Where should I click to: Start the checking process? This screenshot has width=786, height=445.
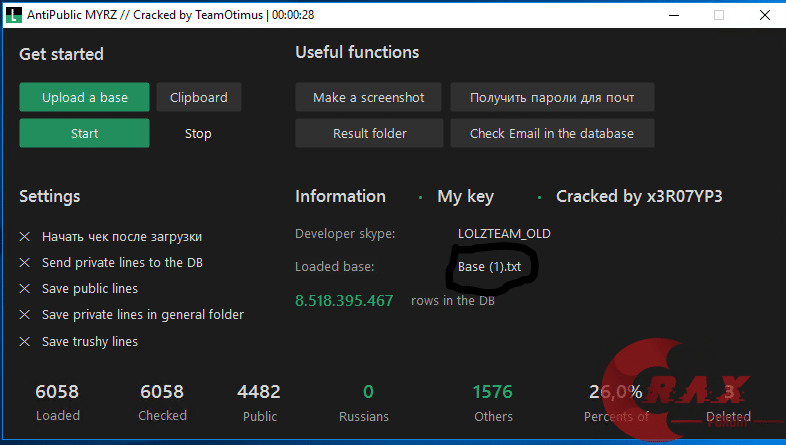pos(84,133)
